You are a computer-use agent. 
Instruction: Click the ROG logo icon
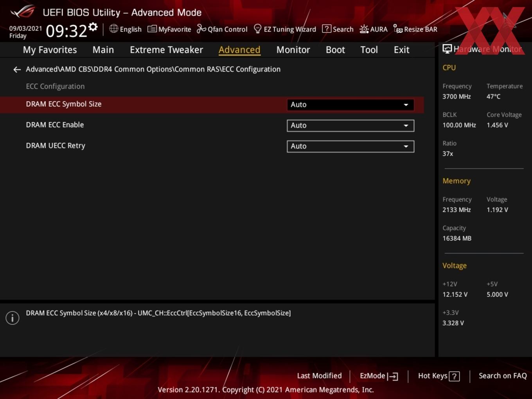tap(23, 11)
